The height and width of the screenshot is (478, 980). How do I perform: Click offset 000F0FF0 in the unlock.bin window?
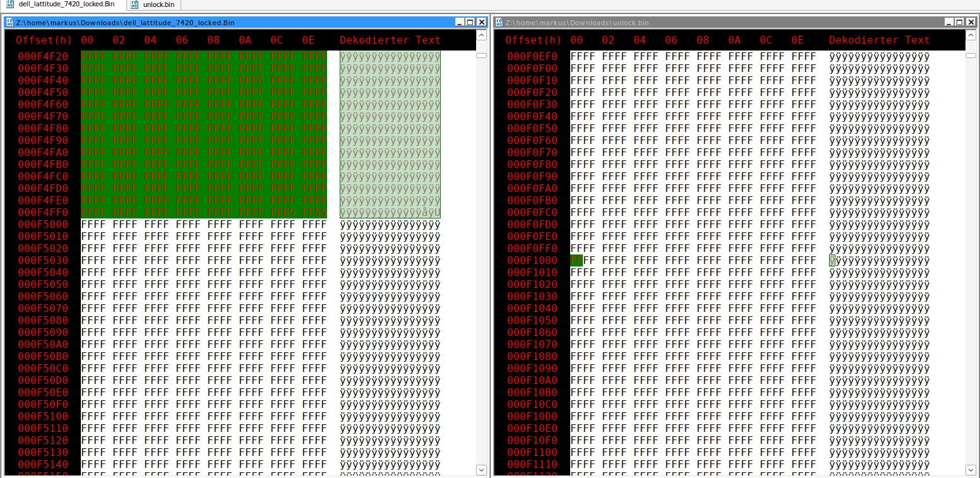click(532, 249)
